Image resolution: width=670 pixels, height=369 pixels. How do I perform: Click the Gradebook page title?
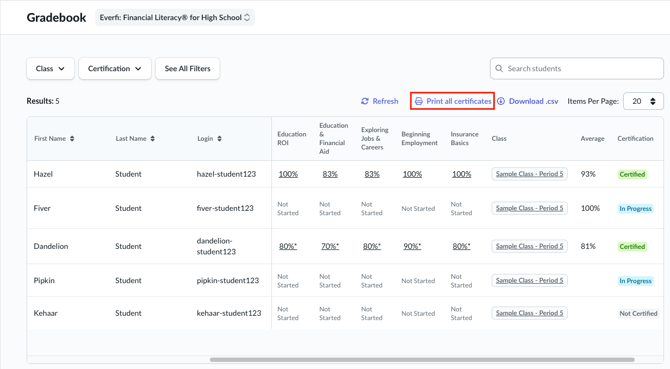(56, 18)
